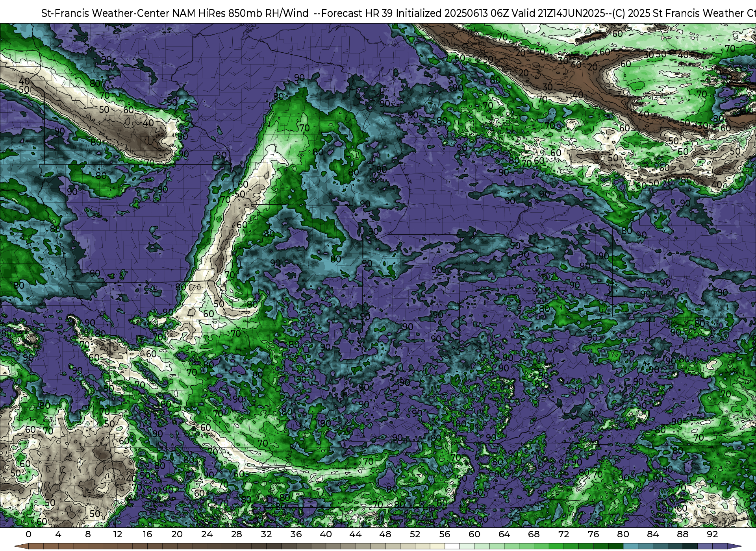Click the '12' tick label on the color scale
This screenshot has height=551, width=756.
[118, 534]
